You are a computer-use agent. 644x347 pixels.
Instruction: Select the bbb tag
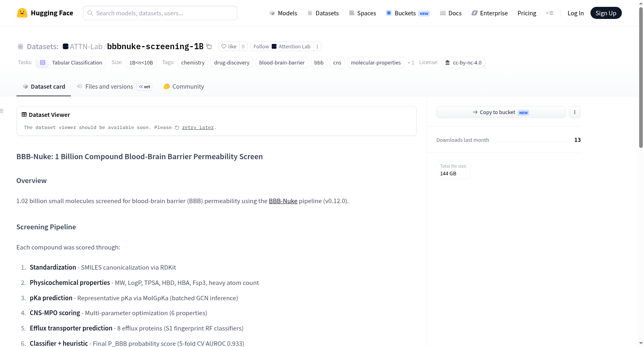tap(319, 62)
